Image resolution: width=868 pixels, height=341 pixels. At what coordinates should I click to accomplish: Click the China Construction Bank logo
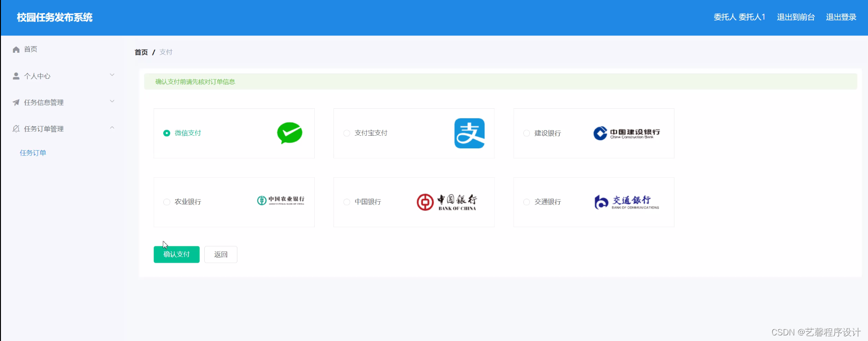click(626, 133)
